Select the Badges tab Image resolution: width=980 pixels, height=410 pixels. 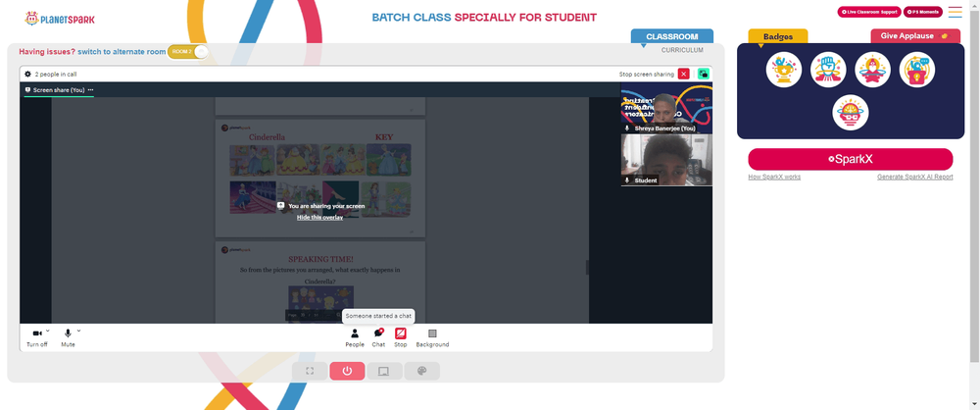(x=778, y=36)
